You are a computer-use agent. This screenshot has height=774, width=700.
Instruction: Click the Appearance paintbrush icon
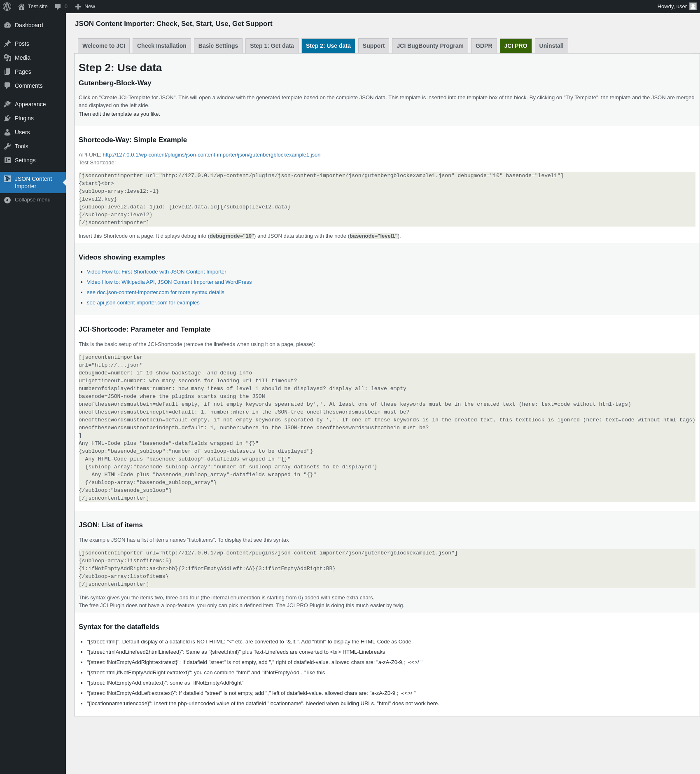pos(7,104)
